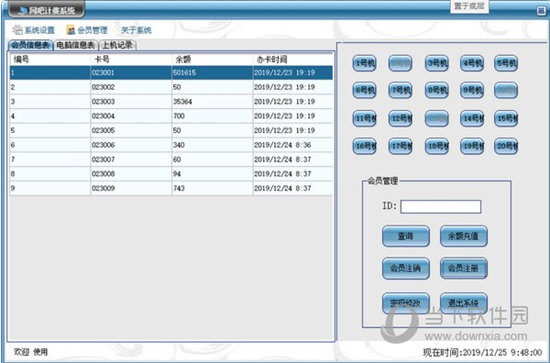Click the 会员注册 register button
Screen dimensions: 550x363
pyautogui.click(x=464, y=268)
